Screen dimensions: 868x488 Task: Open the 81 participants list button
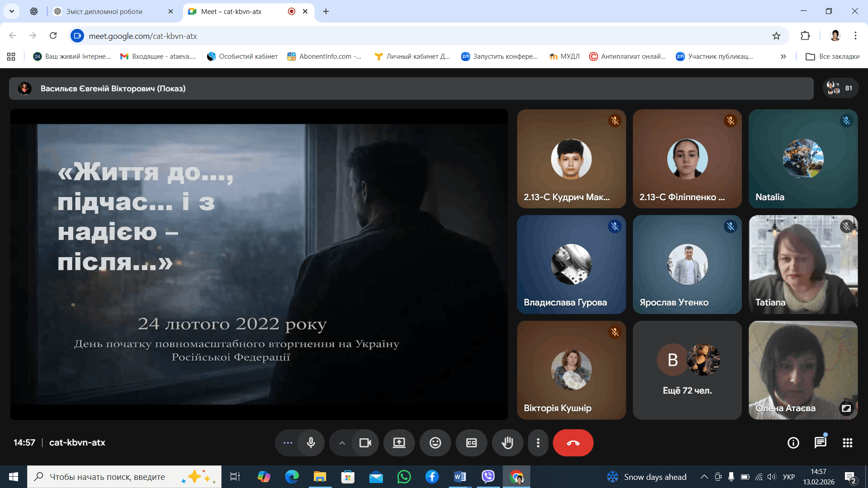point(840,88)
